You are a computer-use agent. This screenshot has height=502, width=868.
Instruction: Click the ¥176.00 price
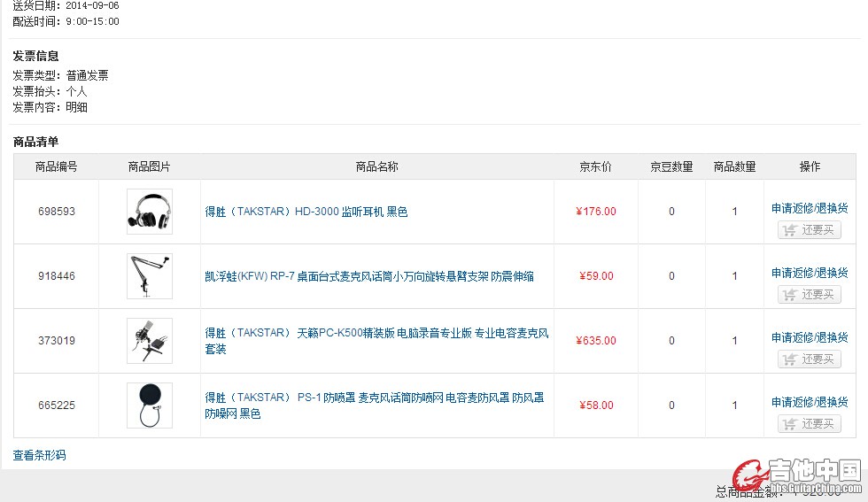[x=595, y=212]
